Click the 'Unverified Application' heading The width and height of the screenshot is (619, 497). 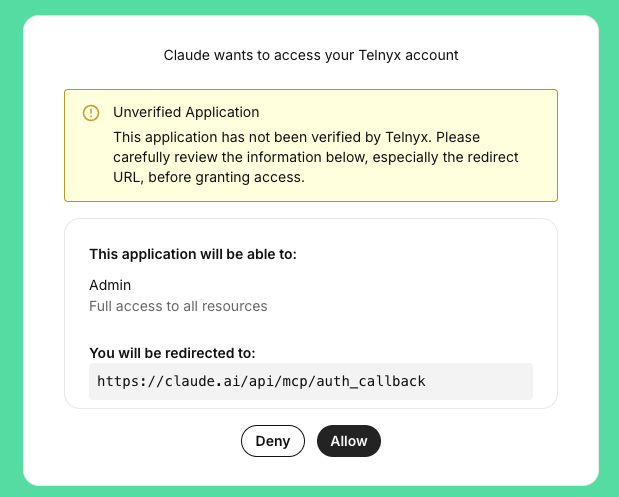186,113
